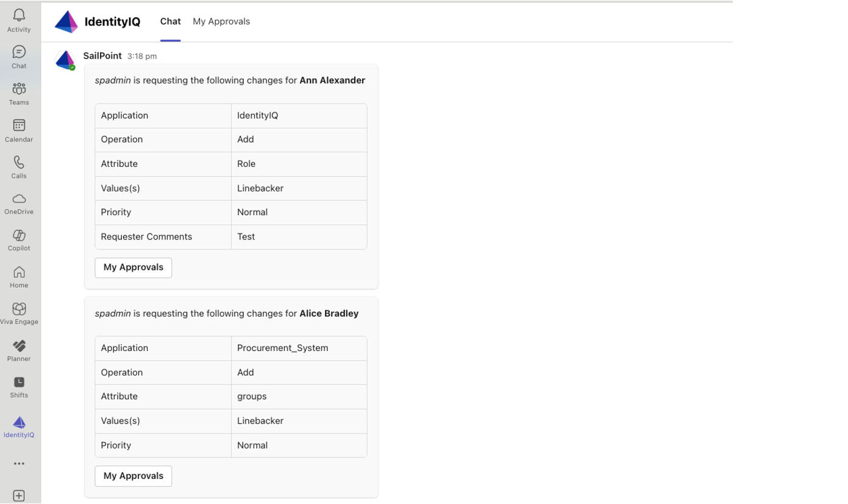Open the Activity bell icon
This screenshot has height=504, width=848.
pyautogui.click(x=19, y=20)
